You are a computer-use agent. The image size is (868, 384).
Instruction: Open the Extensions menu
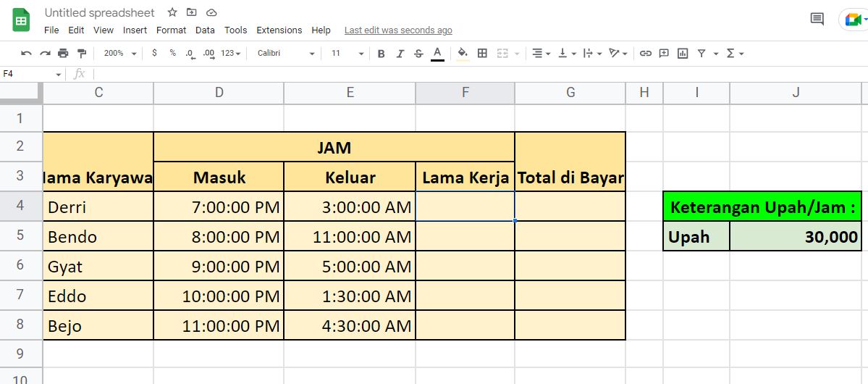pos(279,30)
